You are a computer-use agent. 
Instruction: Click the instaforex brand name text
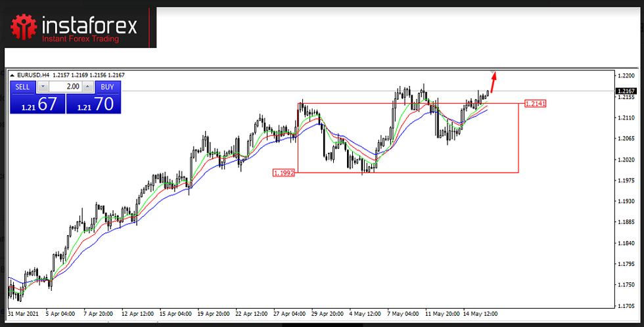coord(89,26)
